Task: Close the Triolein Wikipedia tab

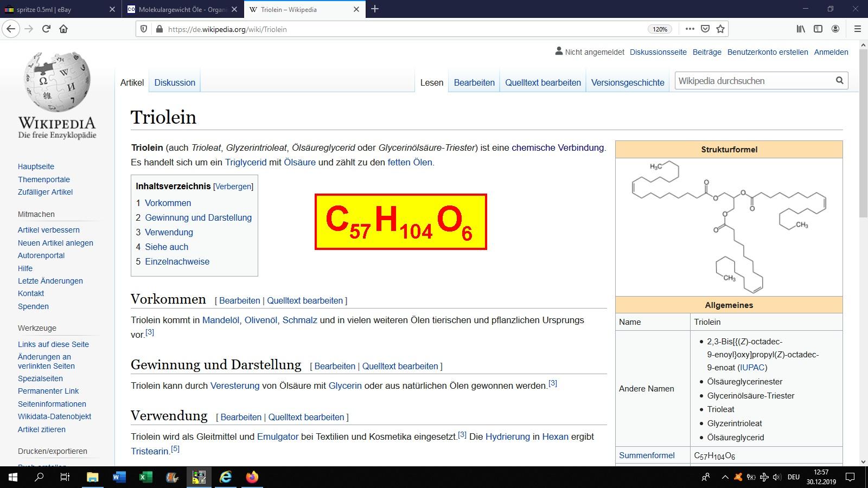Action: (x=356, y=9)
